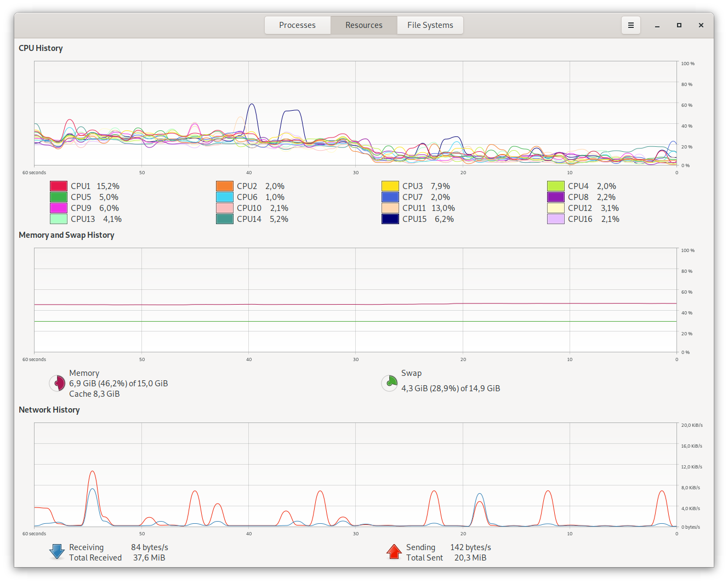Minimize the System Monitor window

click(657, 25)
